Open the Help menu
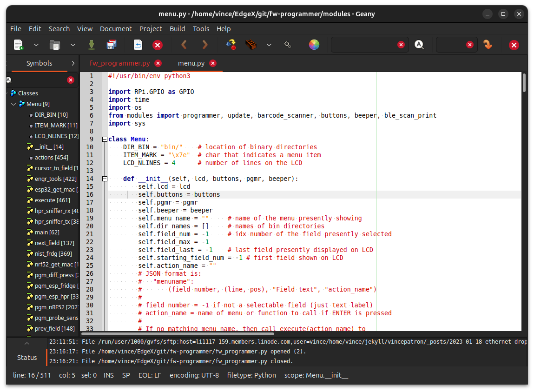The height and width of the screenshot is (392, 534). click(224, 29)
